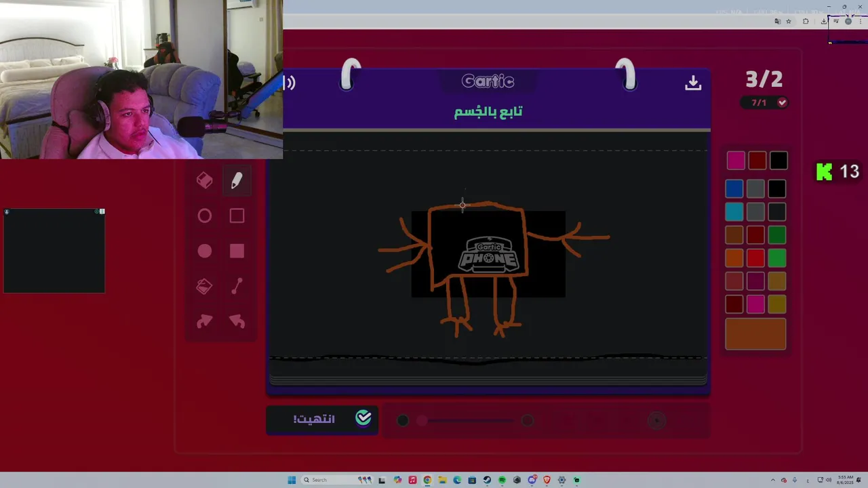
Task: Open Microsoft Edge from the taskbar
Action: pos(457,480)
